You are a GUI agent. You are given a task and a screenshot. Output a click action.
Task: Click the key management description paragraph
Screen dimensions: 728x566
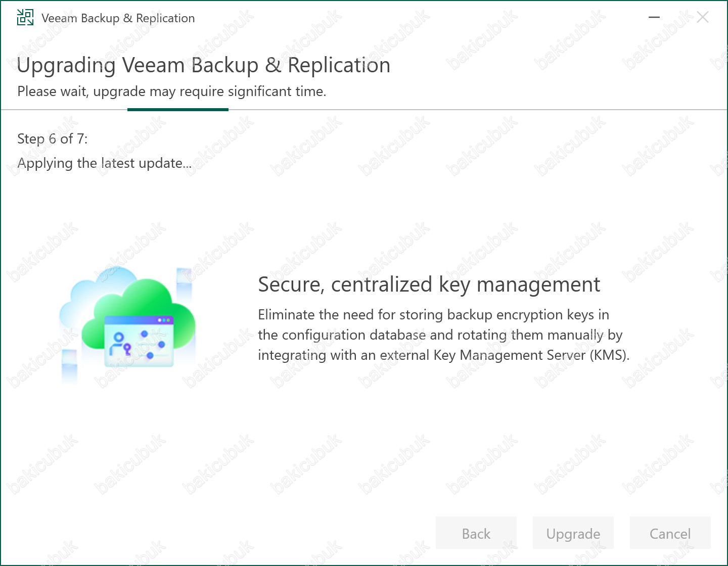(443, 335)
